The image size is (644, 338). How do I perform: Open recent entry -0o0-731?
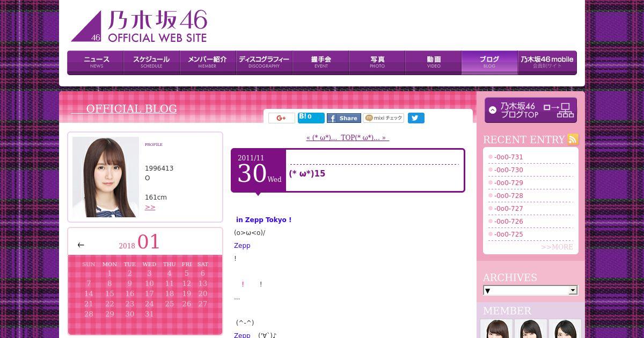(x=509, y=157)
